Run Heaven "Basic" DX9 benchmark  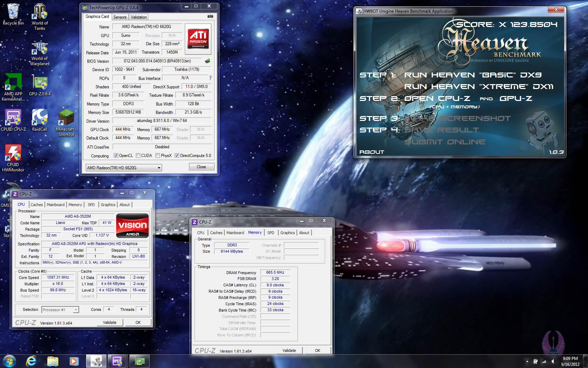(473, 75)
